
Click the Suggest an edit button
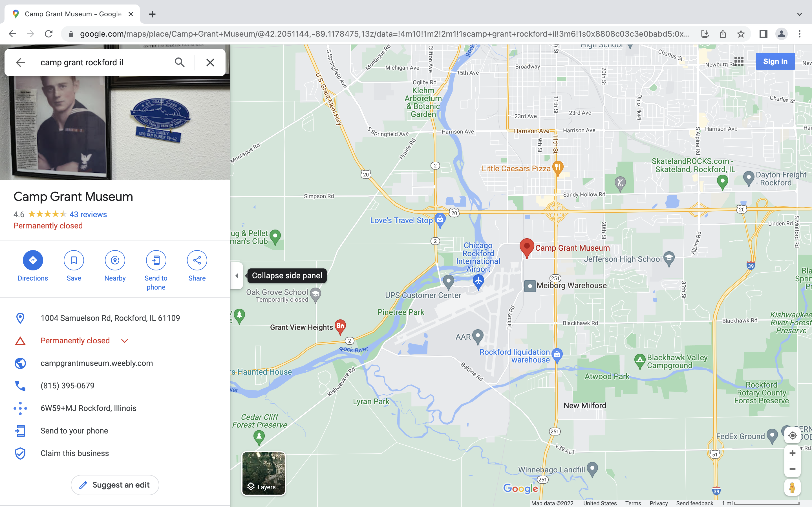coord(115,485)
